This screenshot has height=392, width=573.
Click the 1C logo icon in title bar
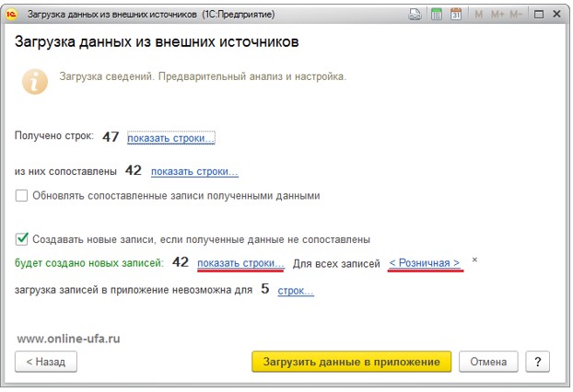10,14
